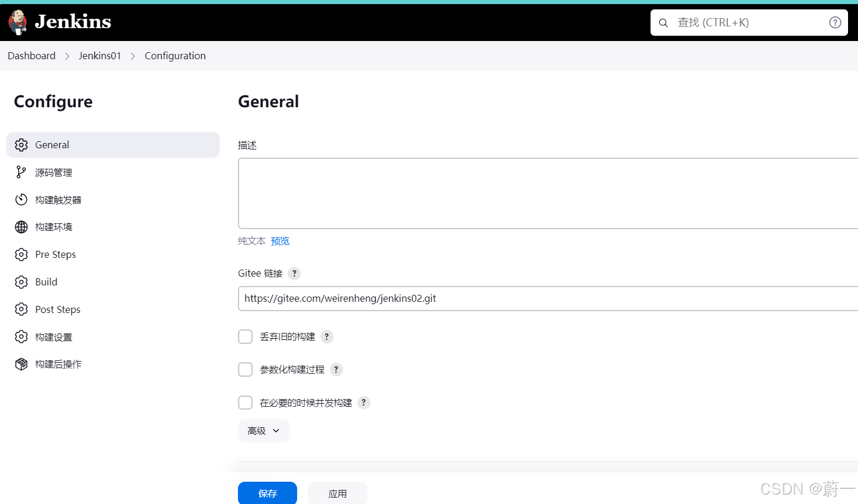Focus the Gitee 链接 URL field
Image resolution: width=858 pixels, height=504 pixels.
[x=548, y=298]
